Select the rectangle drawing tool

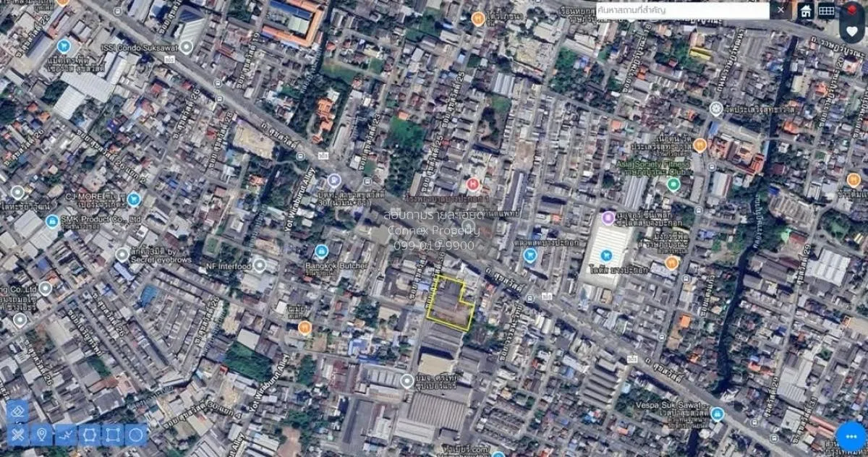pyautogui.click(x=112, y=434)
